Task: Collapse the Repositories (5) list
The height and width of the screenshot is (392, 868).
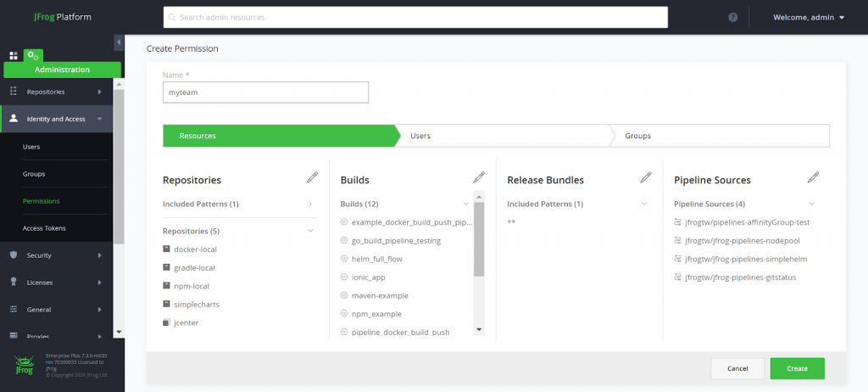Action: click(x=310, y=231)
